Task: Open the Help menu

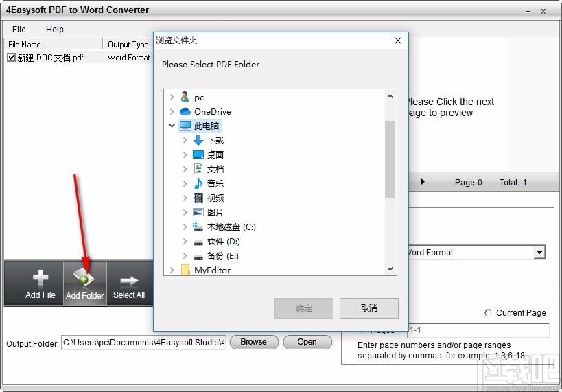Action: [x=55, y=30]
